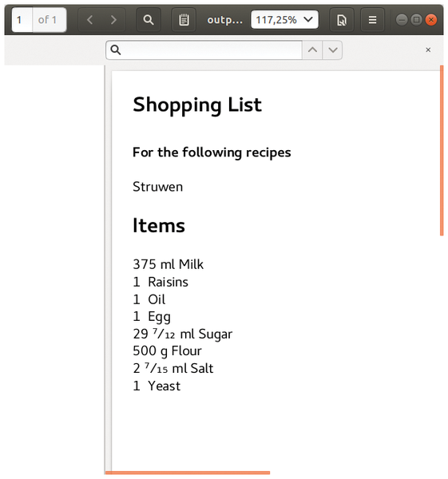Expand the 117,25% zoom dropdown
This screenshot has width=448, height=479.
click(x=284, y=20)
